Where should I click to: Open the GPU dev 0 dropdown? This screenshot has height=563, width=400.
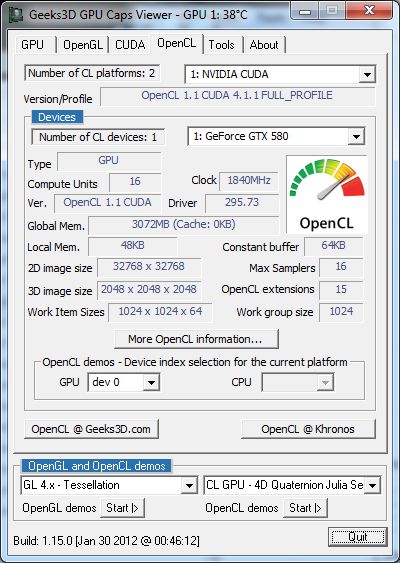point(151,383)
